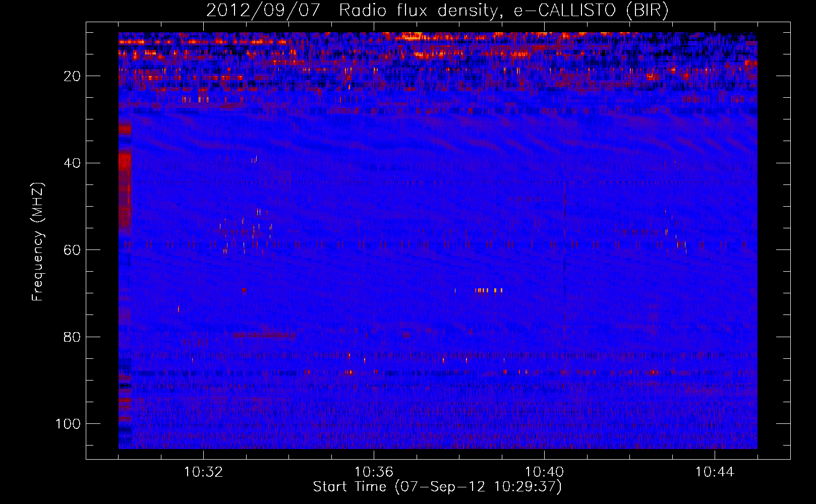Viewport: 816px width, 504px height.
Task: Click the plot title "Radio flux density, e-CALLISTO (BIR)"
Action: point(503,11)
